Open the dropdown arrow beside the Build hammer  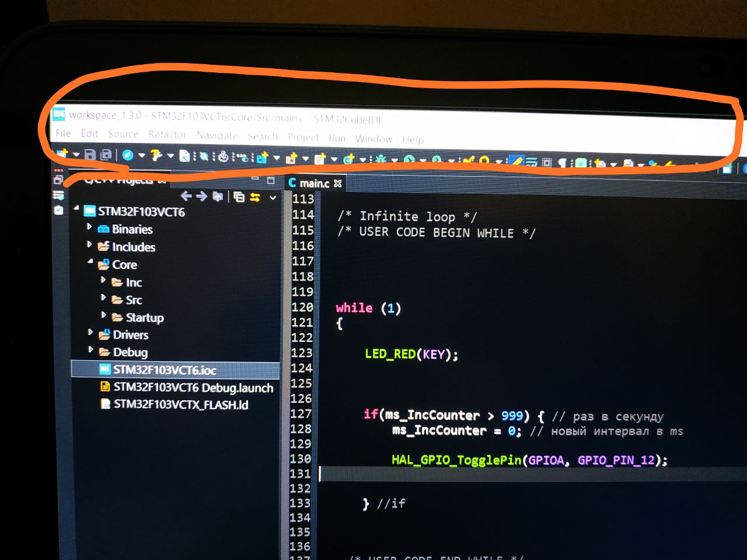tap(170, 156)
